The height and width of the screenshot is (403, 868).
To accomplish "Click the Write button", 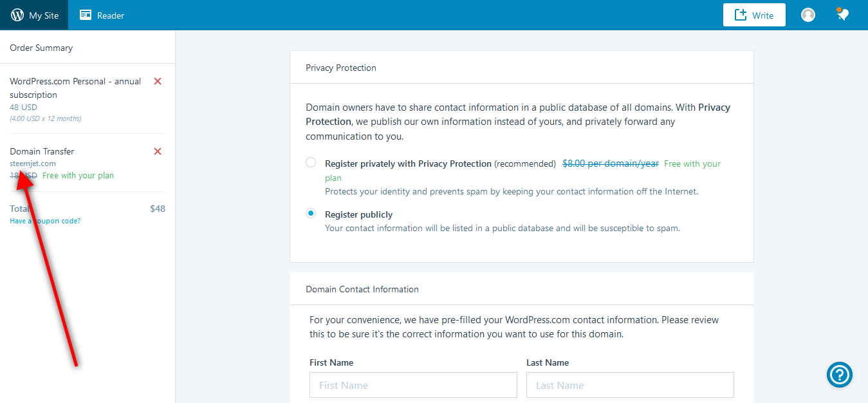I will pos(754,15).
